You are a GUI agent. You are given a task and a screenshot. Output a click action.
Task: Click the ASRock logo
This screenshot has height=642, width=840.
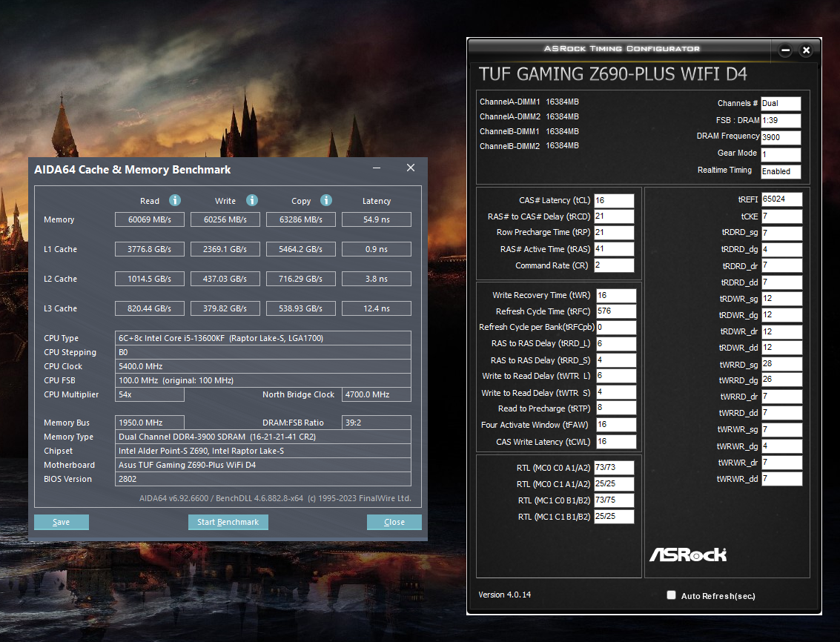click(x=689, y=555)
